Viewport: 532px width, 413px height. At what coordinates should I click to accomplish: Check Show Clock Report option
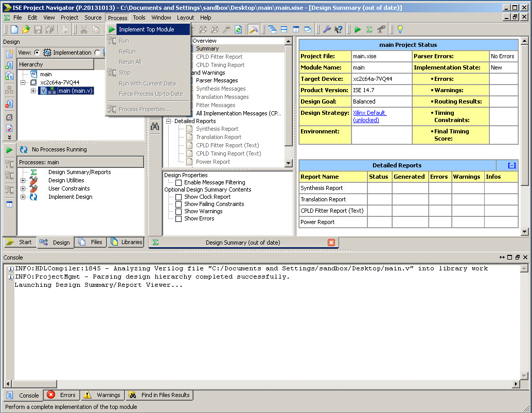coord(179,197)
